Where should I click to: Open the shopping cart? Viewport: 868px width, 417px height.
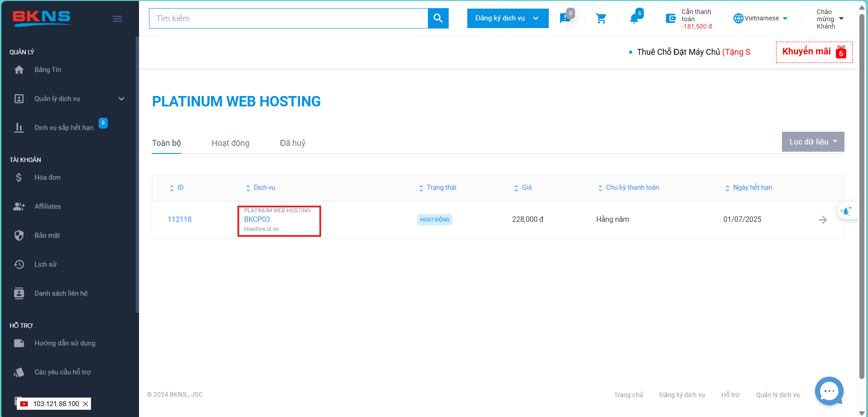pyautogui.click(x=601, y=18)
